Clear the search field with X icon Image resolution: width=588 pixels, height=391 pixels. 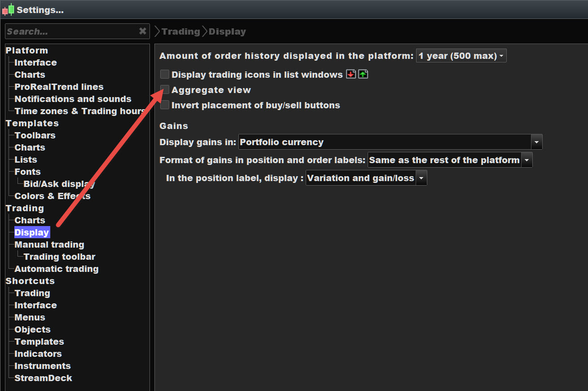click(143, 31)
